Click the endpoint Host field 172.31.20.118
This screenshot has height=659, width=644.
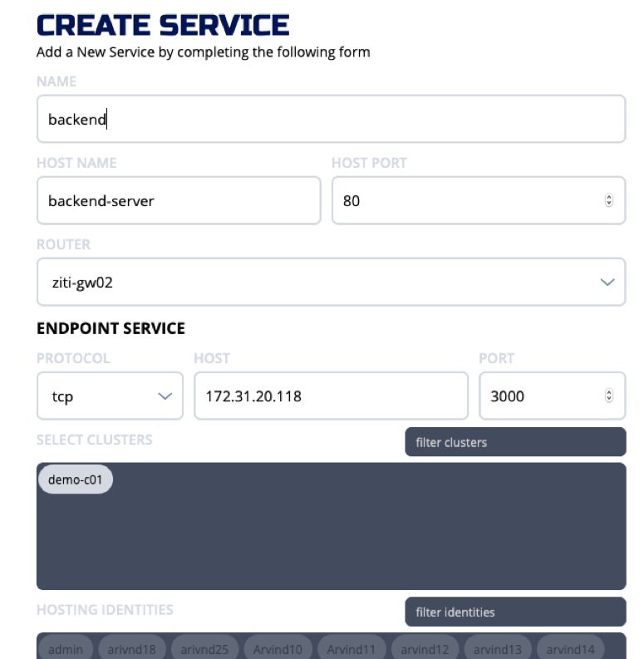331,396
